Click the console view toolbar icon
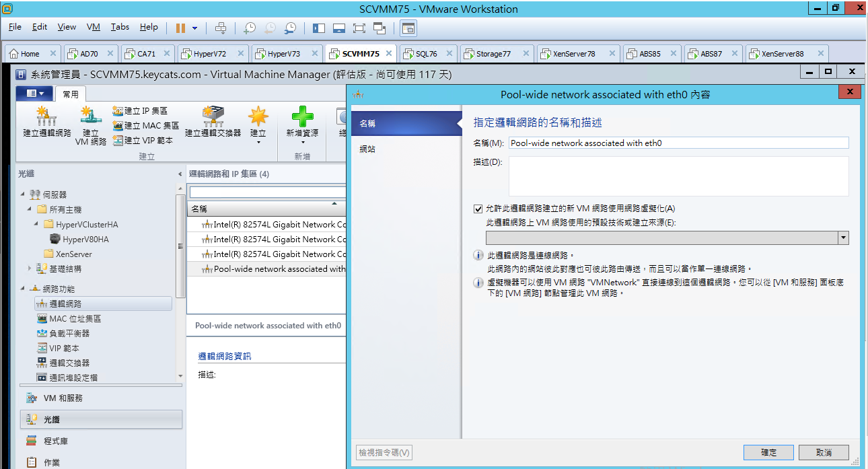This screenshot has height=469, width=868. (x=408, y=28)
